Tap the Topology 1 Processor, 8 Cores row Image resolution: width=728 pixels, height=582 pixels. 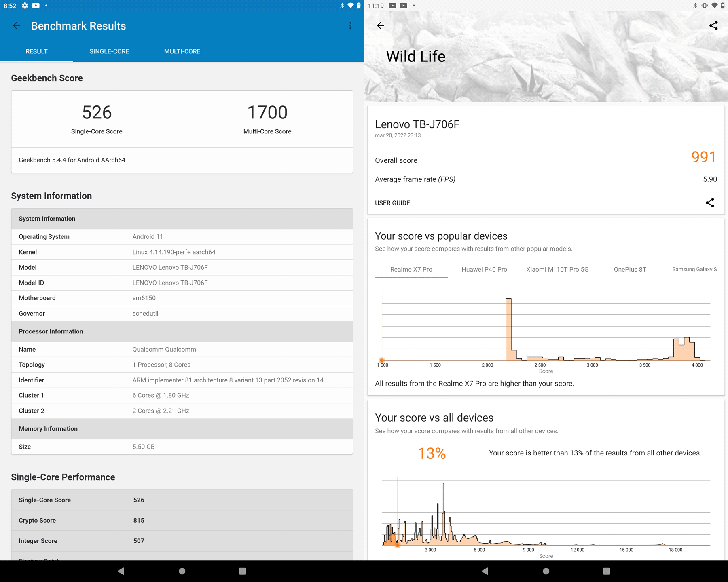182,365
